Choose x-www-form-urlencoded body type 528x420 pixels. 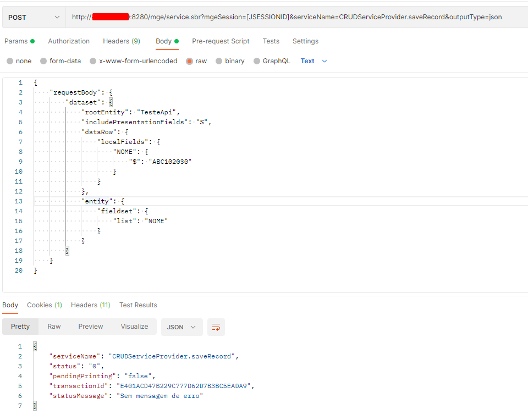[x=94, y=61]
